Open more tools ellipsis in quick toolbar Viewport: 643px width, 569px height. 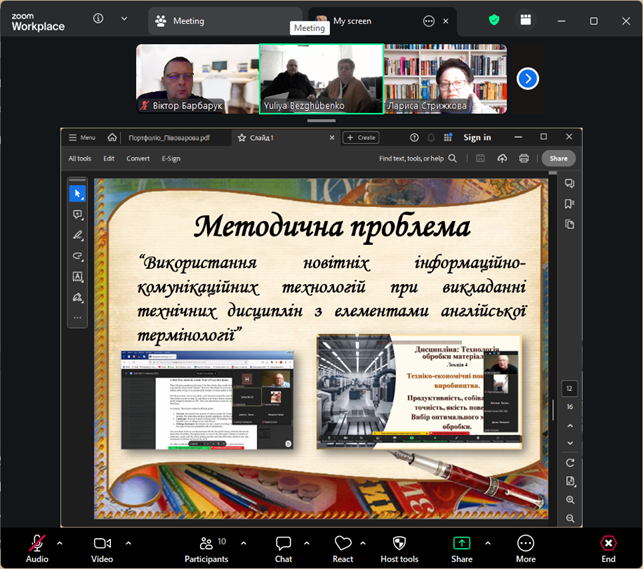[78, 318]
